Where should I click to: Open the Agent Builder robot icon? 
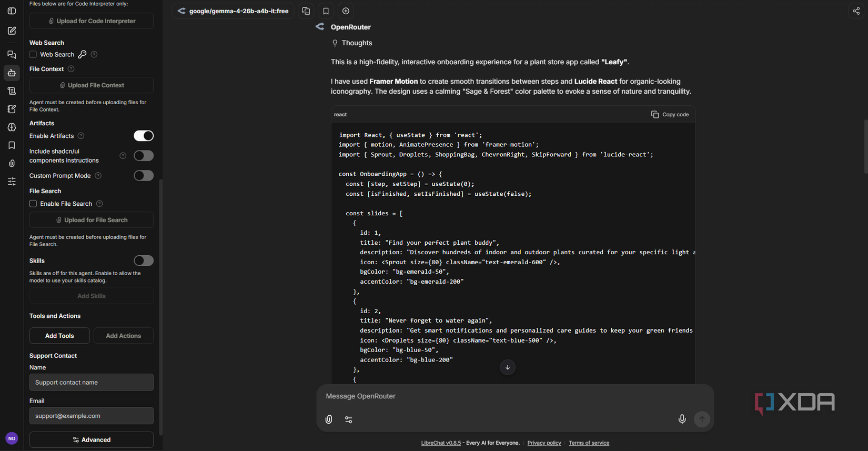(x=12, y=73)
